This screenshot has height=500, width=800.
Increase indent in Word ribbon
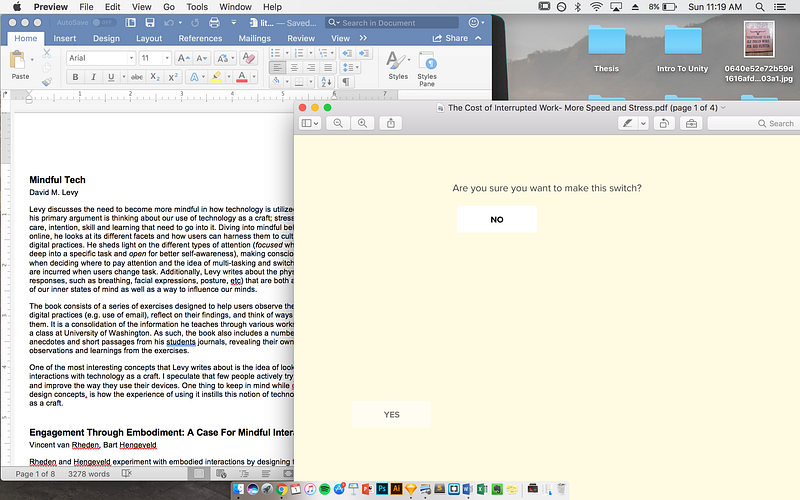(x=364, y=53)
